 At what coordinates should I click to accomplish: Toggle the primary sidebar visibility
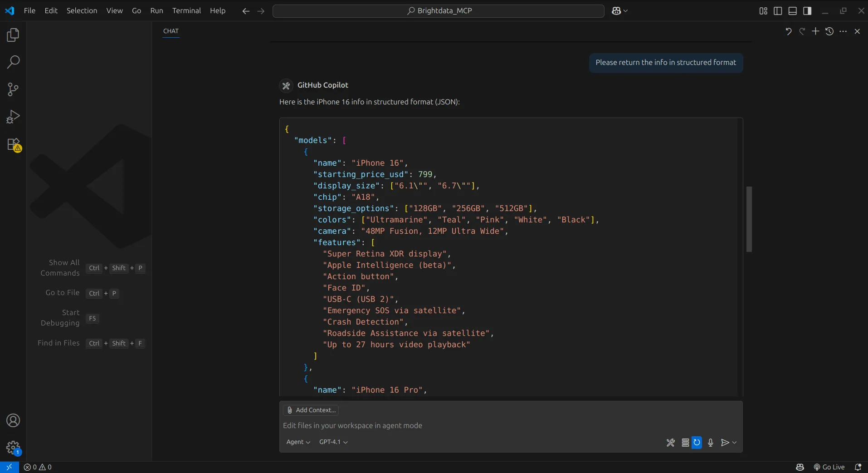[778, 10]
